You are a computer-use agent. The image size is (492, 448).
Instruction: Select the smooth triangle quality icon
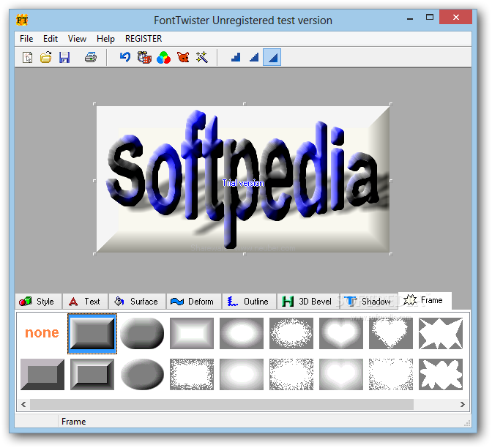click(x=272, y=57)
